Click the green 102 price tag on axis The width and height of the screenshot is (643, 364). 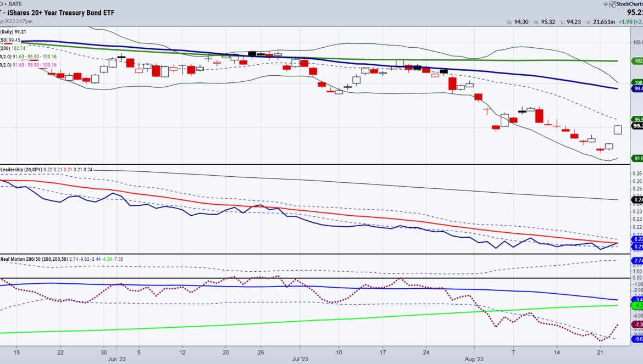pyautogui.click(x=638, y=61)
